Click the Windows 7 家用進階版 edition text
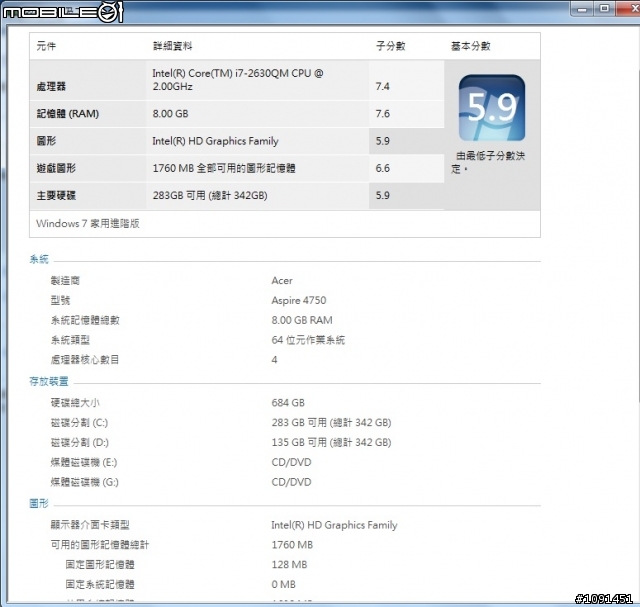Screen dimensions: 640x607 pyautogui.click(x=88, y=223)
